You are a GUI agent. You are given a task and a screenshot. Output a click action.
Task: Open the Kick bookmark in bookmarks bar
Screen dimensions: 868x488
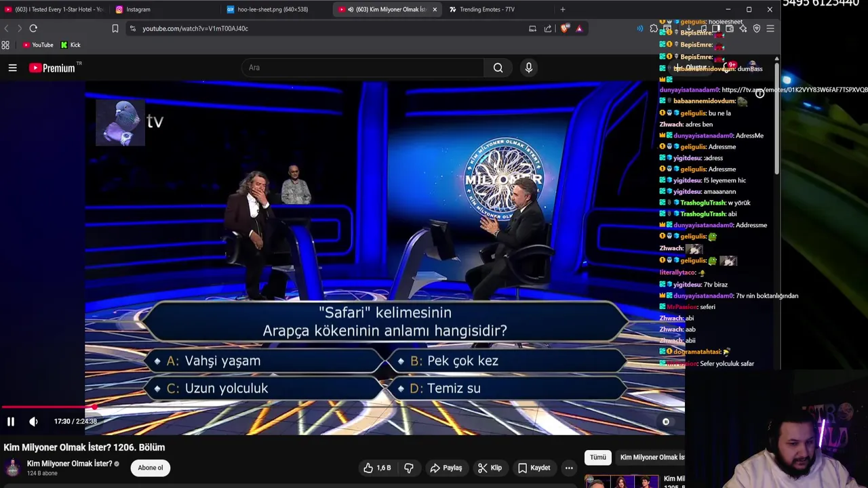point(71,45)
